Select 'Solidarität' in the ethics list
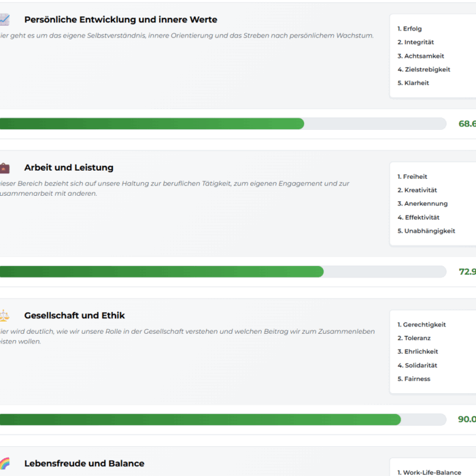This screenshot has height=476, width=476. (420, 365)
